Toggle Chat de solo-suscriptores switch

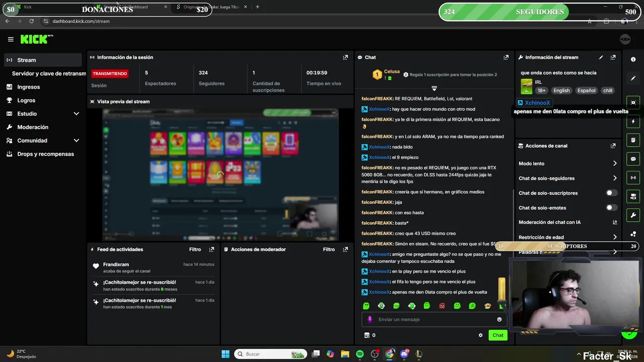tap(611, 193)
